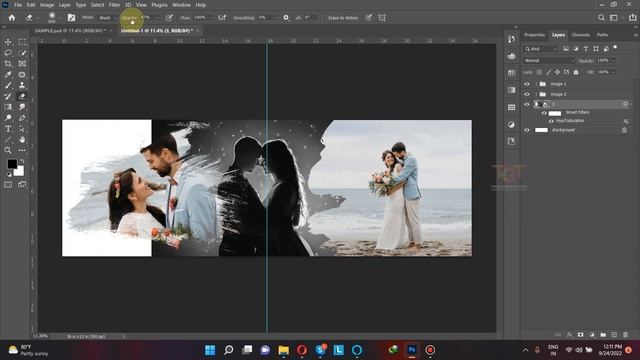Select the Background layer thumbnail
Screen dimensions: 640x360
tap(541, 130)
